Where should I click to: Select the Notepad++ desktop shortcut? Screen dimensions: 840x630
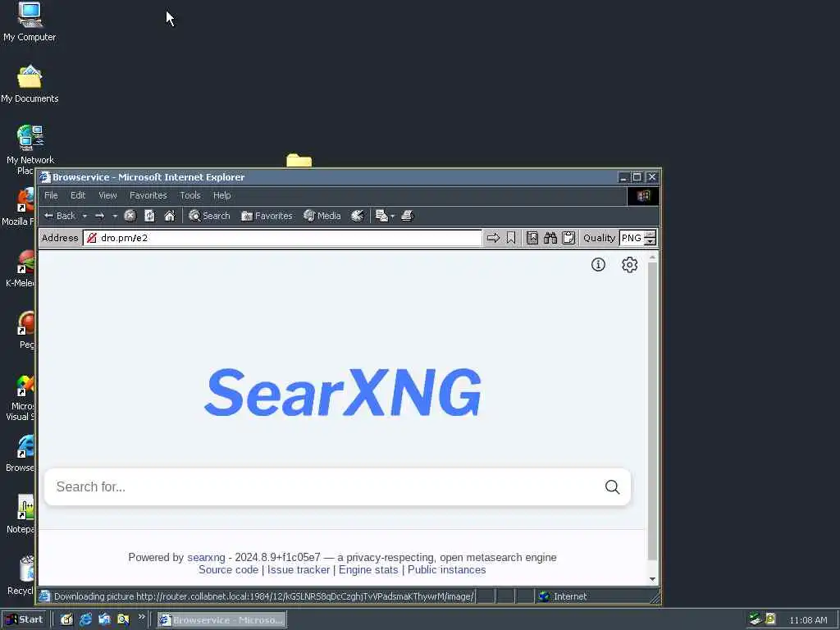21,514
